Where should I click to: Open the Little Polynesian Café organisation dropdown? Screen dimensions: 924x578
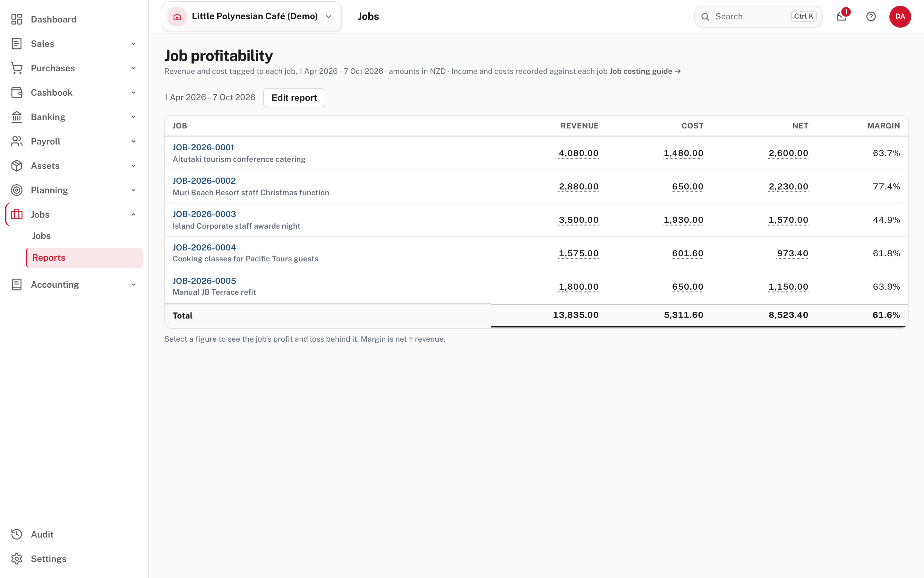coord(252,16)
